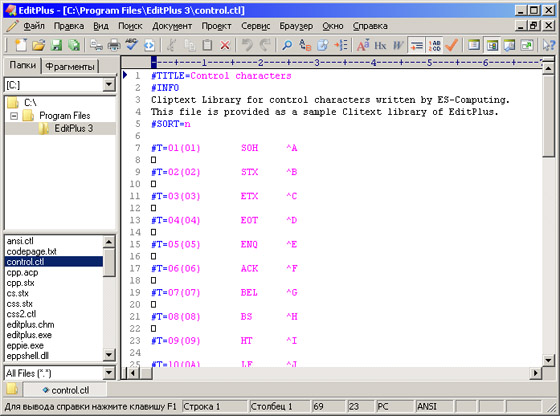Click the PC file format status field
The height and width of the screenshot is (416, 560).
[395, 406]
